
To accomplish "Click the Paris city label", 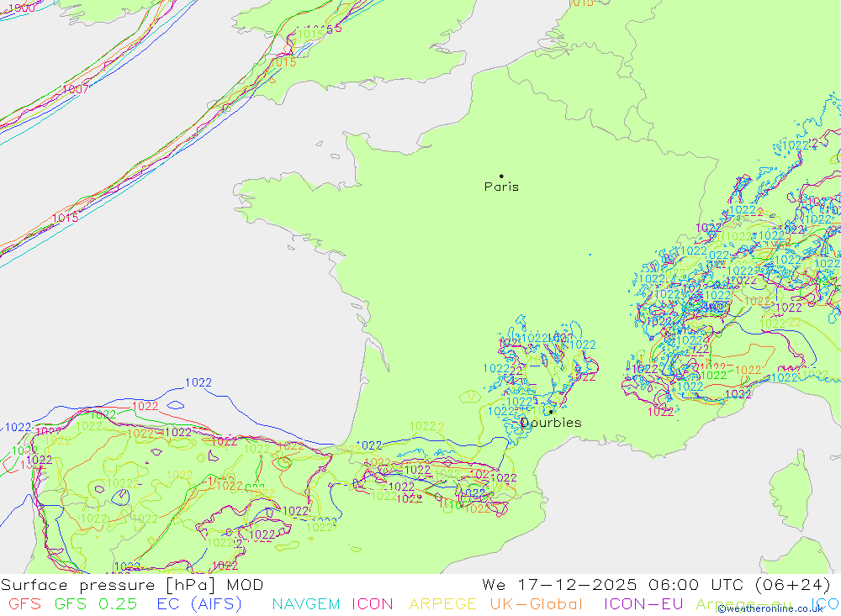I will coord(501,187).
